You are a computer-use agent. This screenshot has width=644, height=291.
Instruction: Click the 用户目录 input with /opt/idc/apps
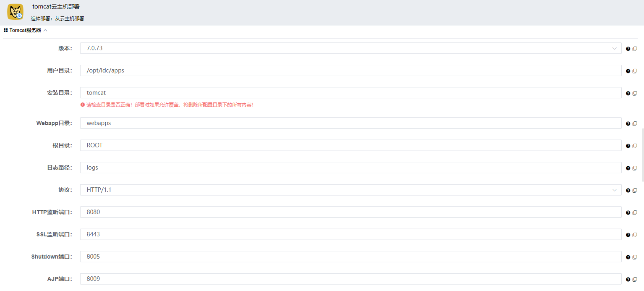click(x=351, y=71)
